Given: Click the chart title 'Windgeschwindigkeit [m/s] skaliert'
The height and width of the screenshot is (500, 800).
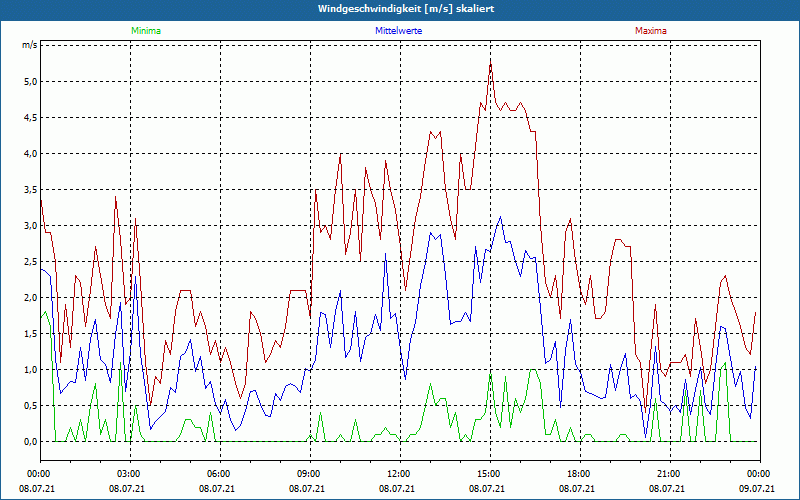Looking at the screenshot, I should (x=406, y=9).
